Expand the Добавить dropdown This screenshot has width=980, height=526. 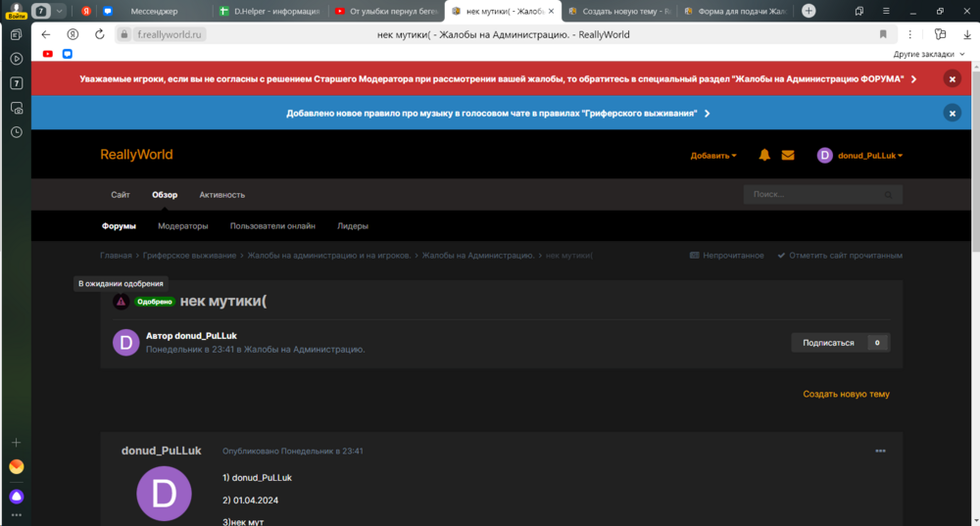tap(713, 156)
